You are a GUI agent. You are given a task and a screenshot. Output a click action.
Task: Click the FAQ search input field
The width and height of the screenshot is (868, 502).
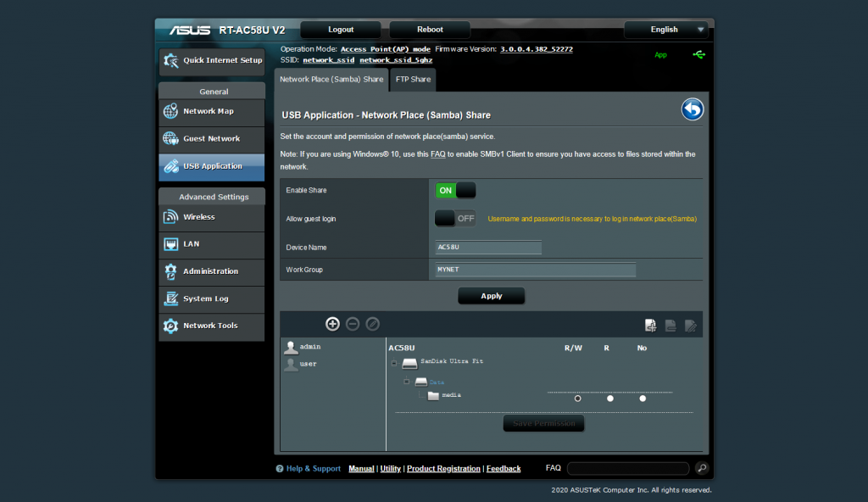click(x=628, y=469)
